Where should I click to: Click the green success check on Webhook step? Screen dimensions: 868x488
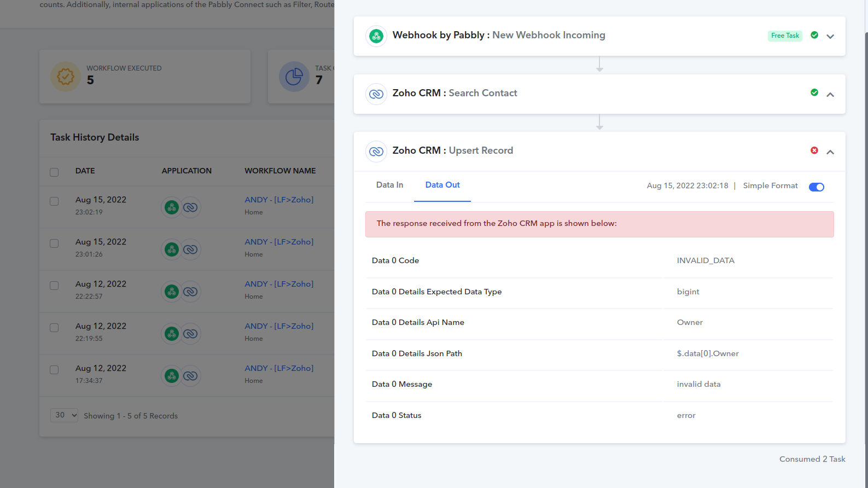coord(814,35)
